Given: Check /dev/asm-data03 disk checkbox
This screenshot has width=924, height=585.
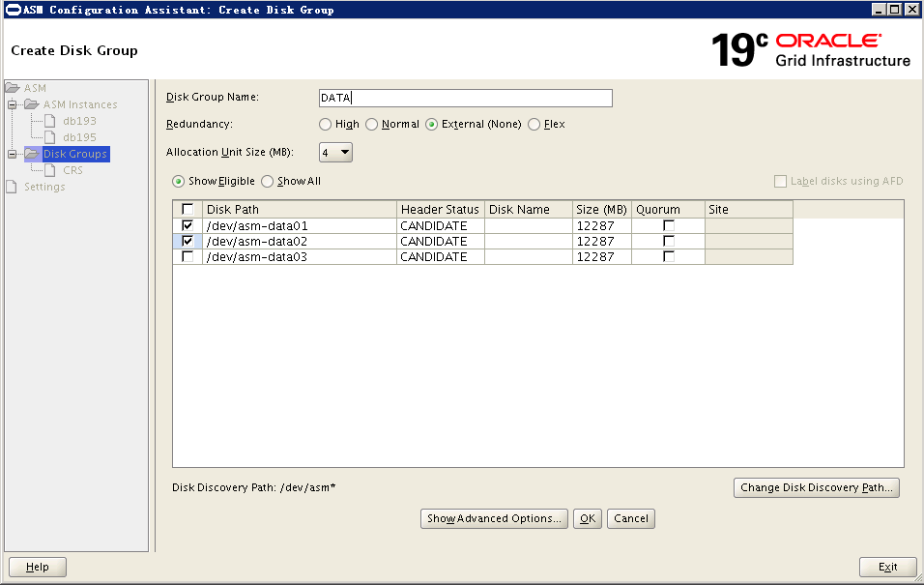Looking at the screenshot, I should click(188, 256).
